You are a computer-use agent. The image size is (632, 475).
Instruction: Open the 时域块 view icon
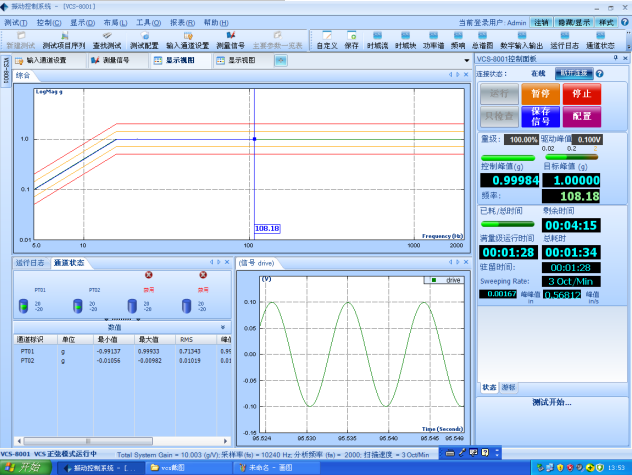[x=405, y=41]
